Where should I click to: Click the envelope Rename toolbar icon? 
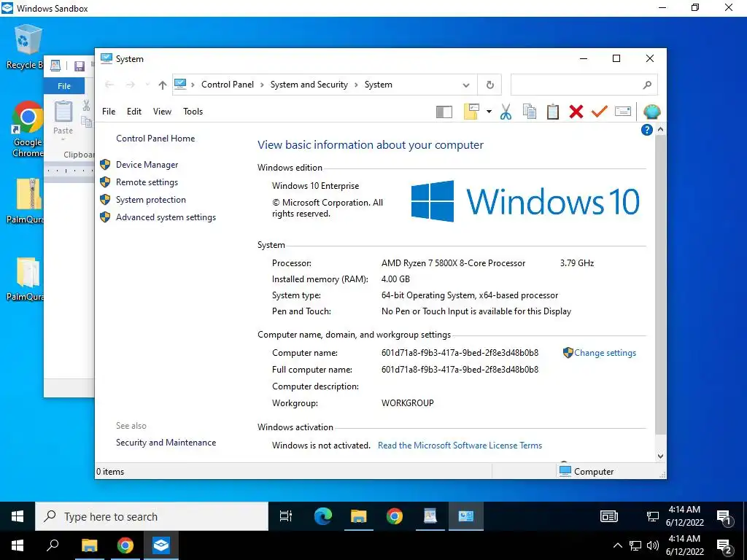(622, 112)
